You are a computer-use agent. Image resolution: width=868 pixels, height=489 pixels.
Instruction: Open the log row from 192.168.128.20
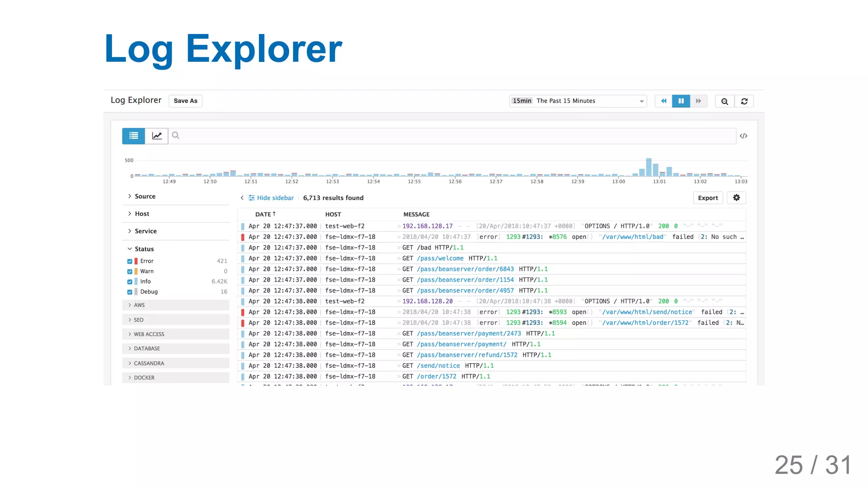492,301
